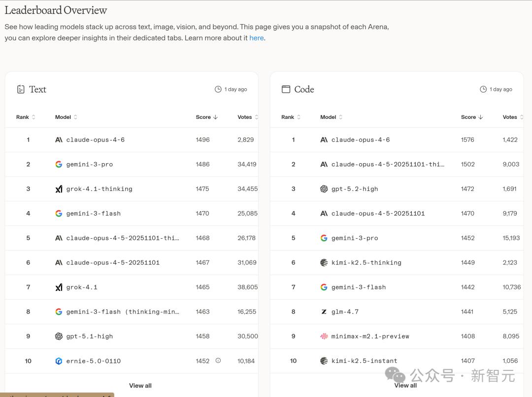Click votes value 15,193
The image size is (532, 397).
pyautogui.click(x=511, y=238)
